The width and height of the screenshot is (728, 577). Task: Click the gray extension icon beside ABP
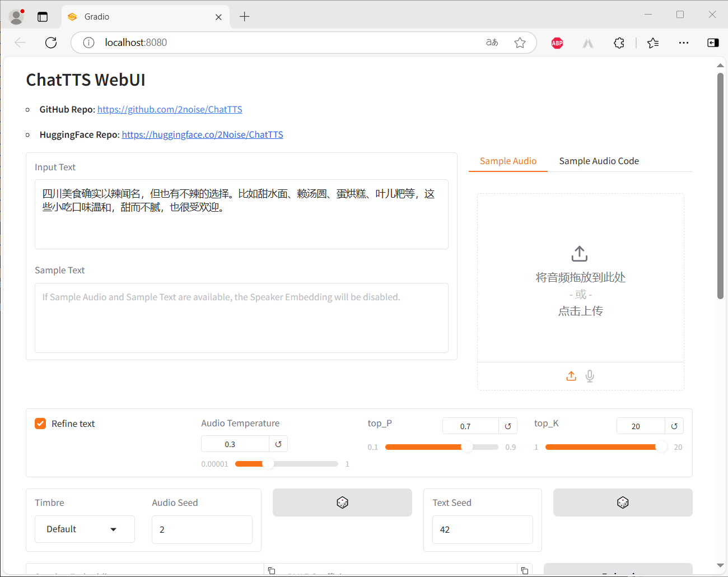click(588, 43)
